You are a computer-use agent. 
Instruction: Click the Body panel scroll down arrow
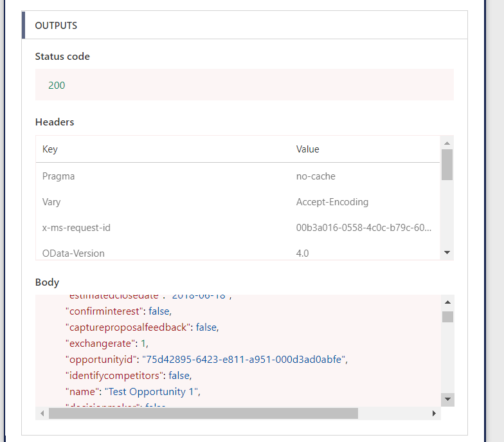coord(447,399)
